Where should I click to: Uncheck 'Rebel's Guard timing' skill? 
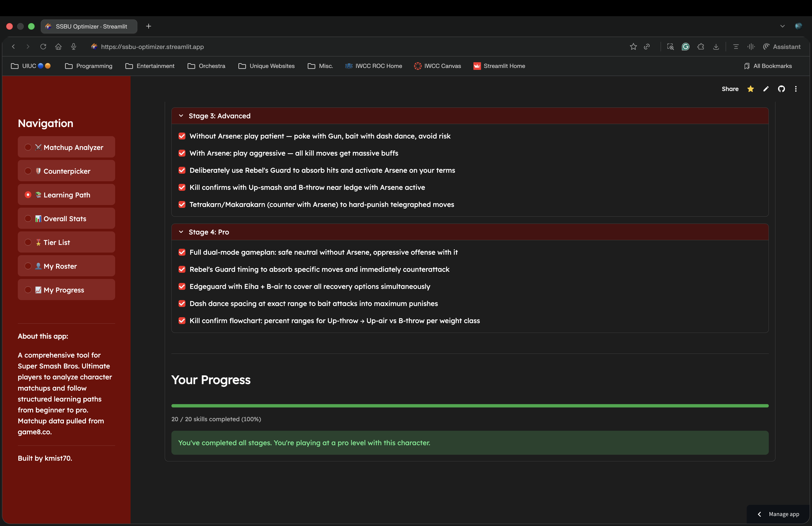pos(182,269)
